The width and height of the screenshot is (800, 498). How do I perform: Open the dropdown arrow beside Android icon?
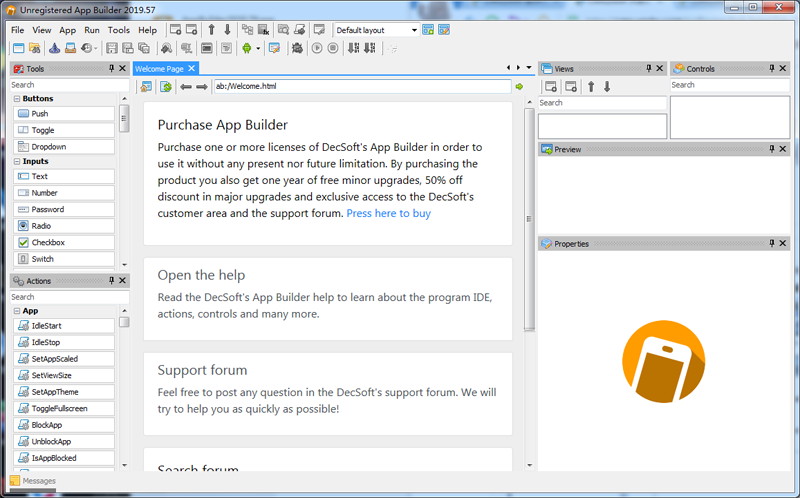(258, 49)
